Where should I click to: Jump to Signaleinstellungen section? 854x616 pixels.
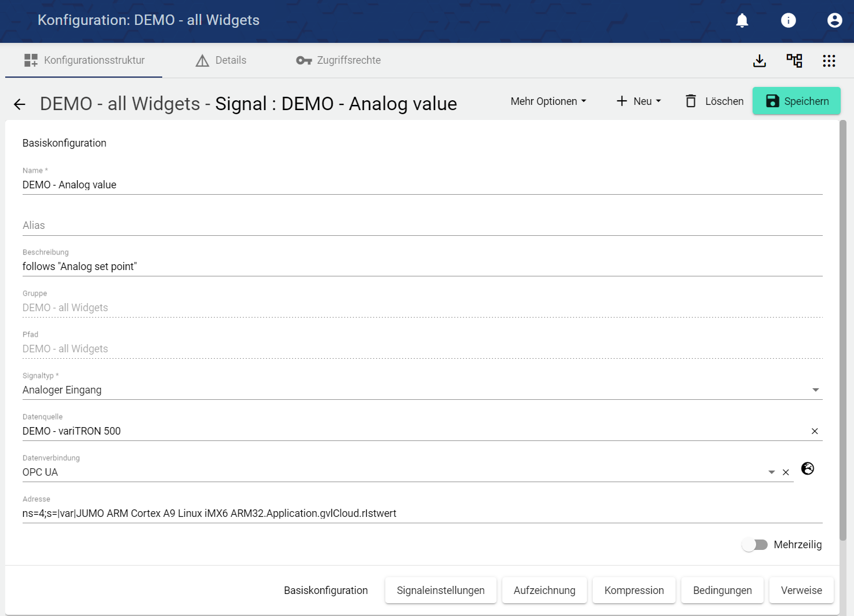[440, 591]
